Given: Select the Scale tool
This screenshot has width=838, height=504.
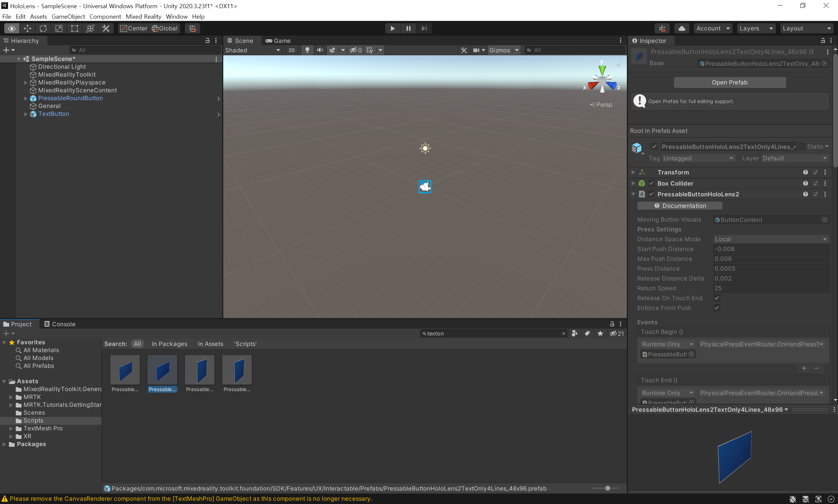Looking at the screenshot, I should tap(59, 28).
